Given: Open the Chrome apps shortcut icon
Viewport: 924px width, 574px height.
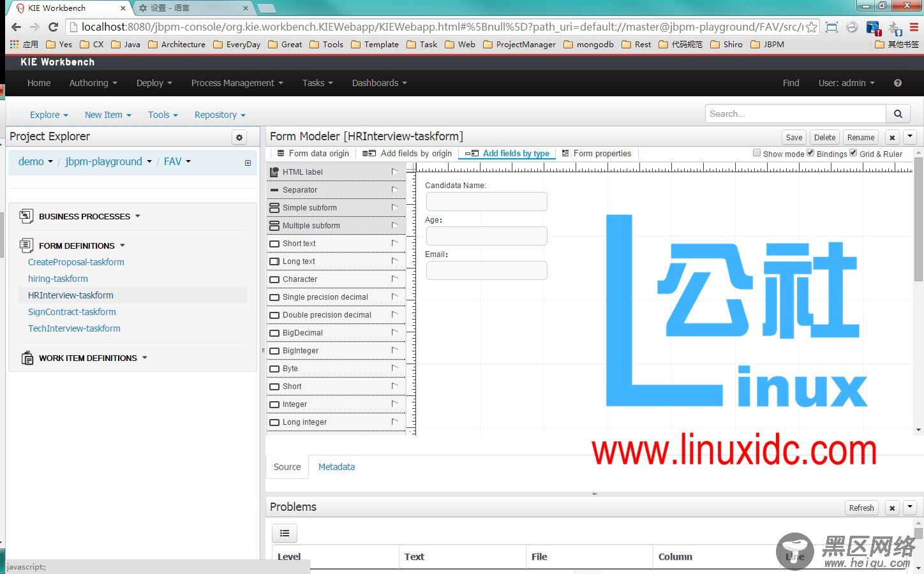Looking at the screenshot, I should click(x=14, y=44).
